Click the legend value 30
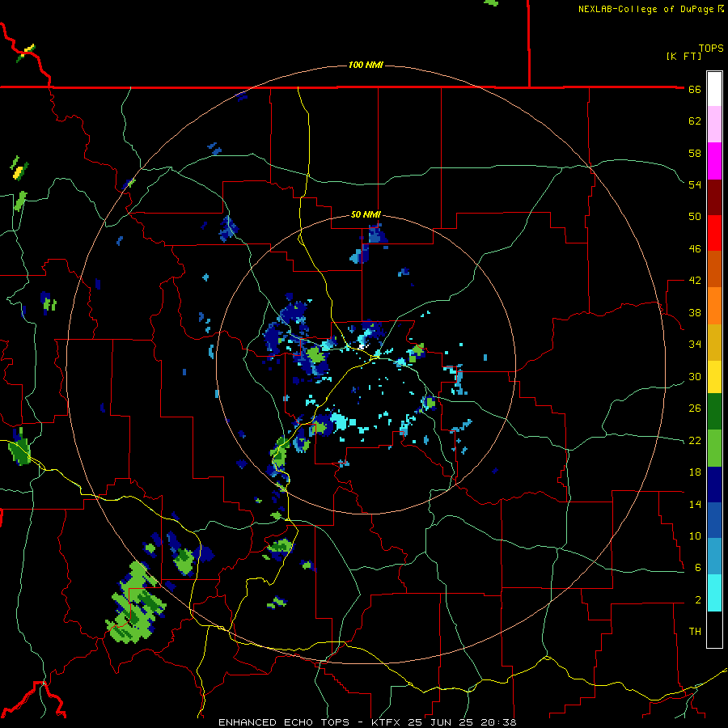The width and height of the screenshot is (728, 728). point(695,376)
